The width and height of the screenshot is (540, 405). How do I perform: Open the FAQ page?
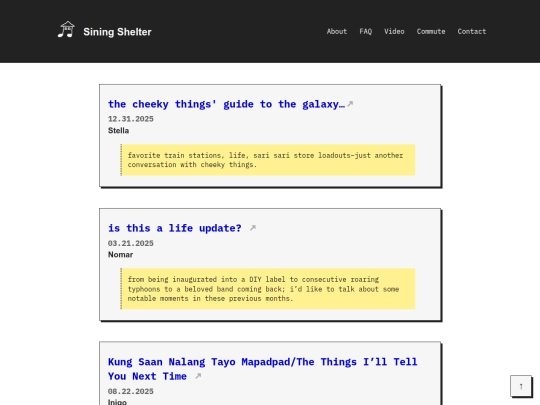click(365, 31)
